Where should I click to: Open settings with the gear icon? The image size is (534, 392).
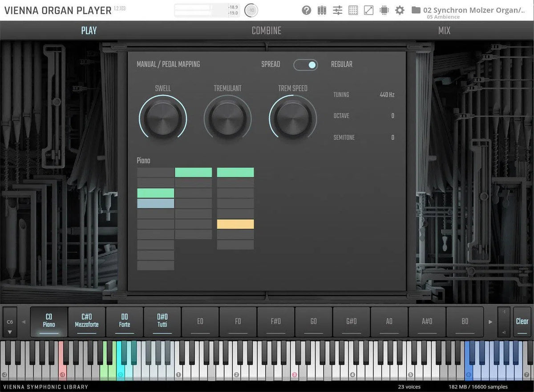[400, 10]
